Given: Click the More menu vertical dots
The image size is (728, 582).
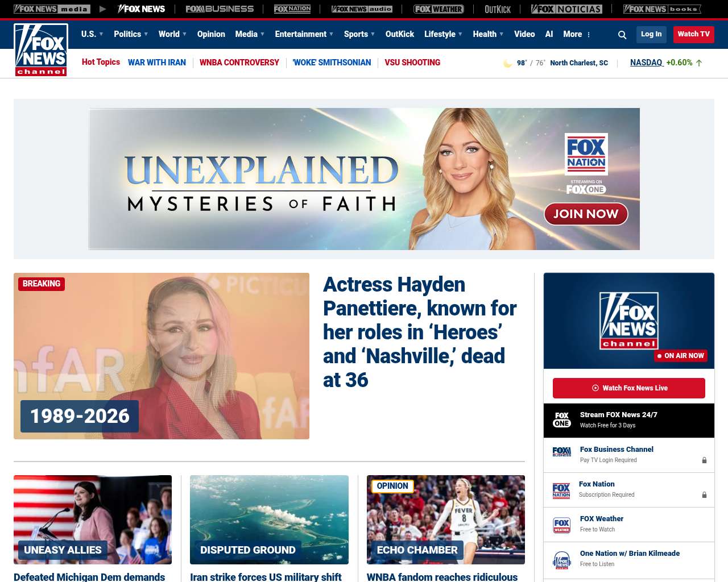Looking at the screenshot, I should tap(589, 35).
